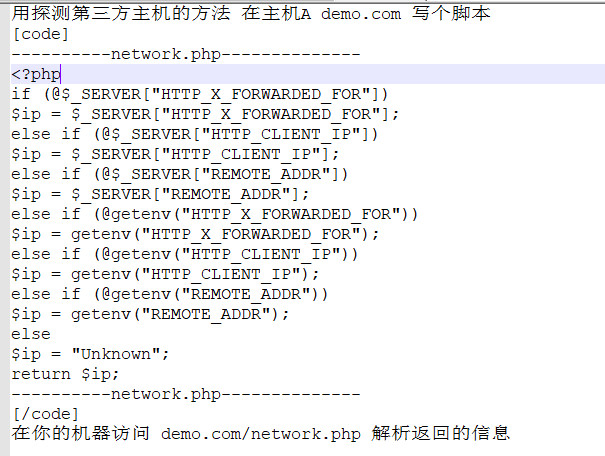The width and height of the screenshot is (605, 456).
Task: Click the bottom network.php separator line
Action: tap(186, 394)
